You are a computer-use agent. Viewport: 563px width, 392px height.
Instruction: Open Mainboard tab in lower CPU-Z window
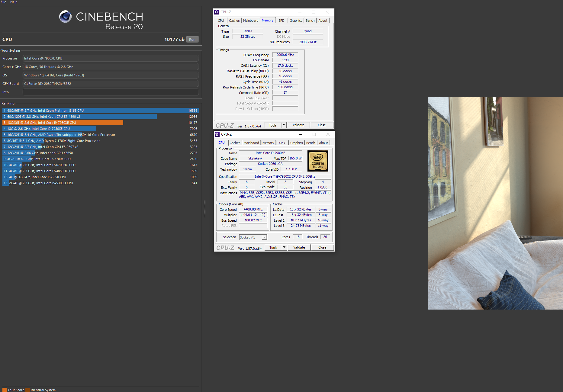[x=251, y=143]
